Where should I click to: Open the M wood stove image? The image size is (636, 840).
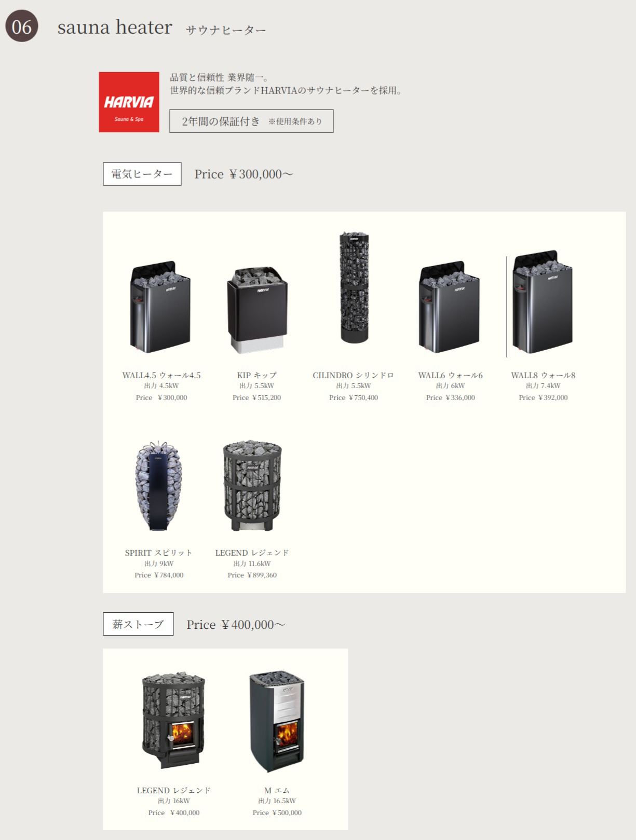tap(277, 722)
